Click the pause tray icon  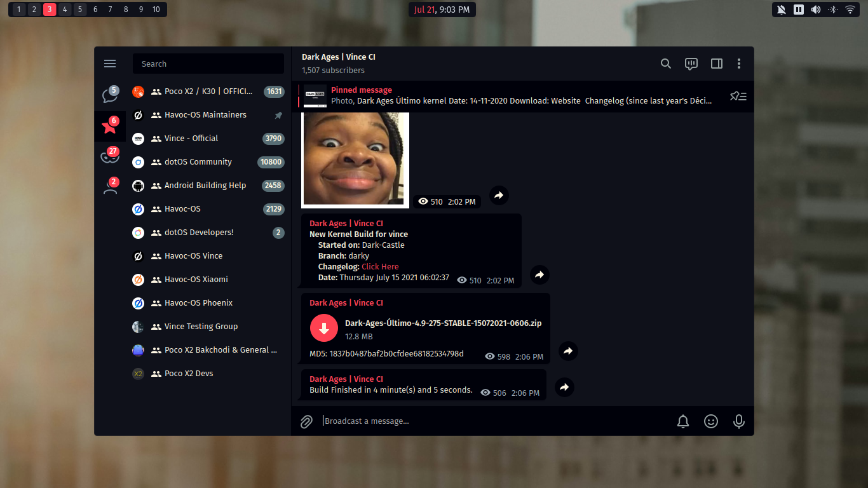(799, 10)
